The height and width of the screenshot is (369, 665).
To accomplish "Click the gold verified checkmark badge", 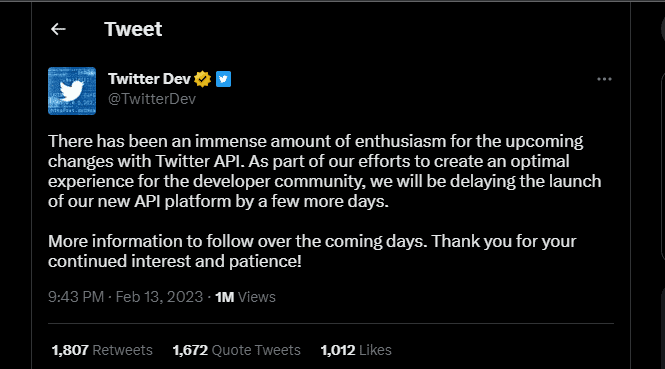I will (x=203, y=79).
